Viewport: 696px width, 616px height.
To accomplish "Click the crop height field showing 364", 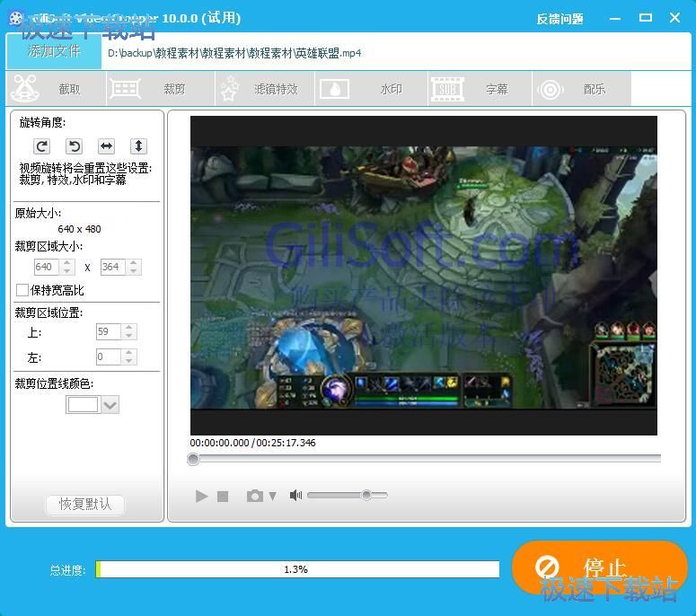I will [x=113, y=267].
